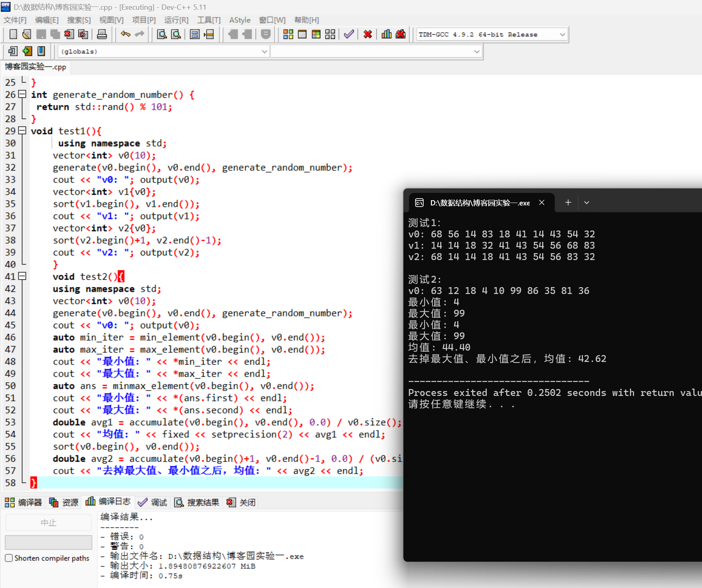Start debugging with the checkmark icon

click(349, 34)
